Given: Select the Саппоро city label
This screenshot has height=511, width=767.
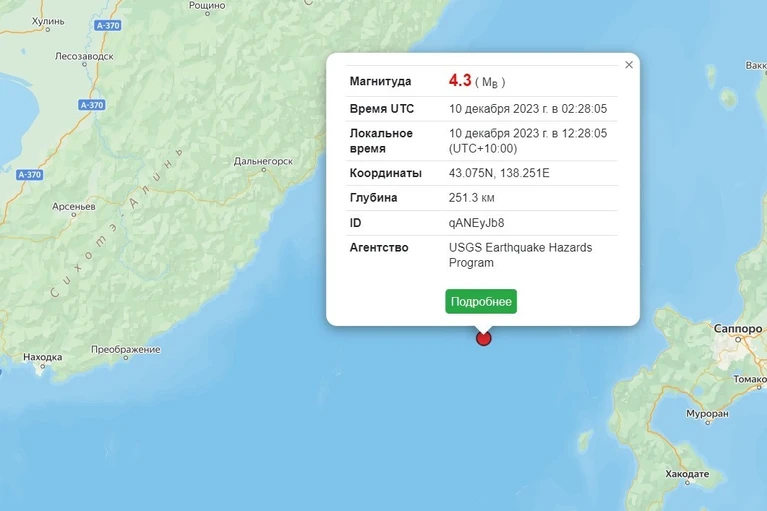Looking at the screenshot, I should point(738,329).
